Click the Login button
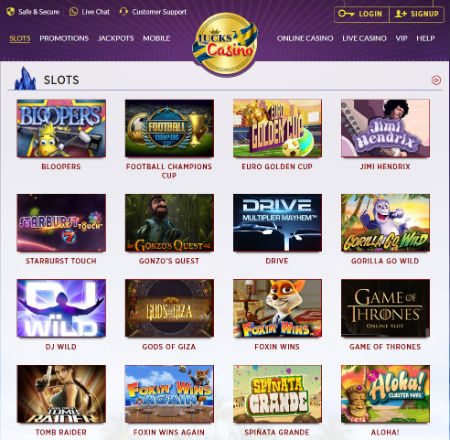Image resolution: width=450 pixels, height=440 pixels. (x=362, y=14)
